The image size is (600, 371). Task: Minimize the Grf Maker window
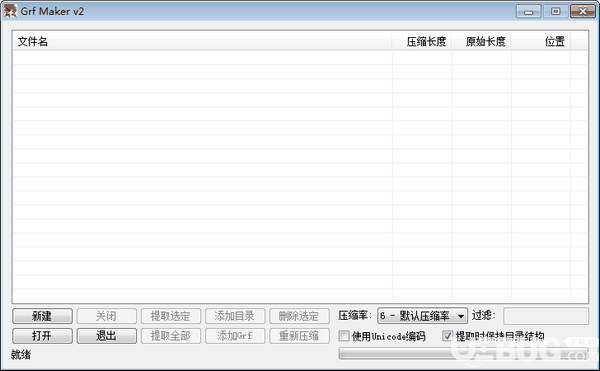(528, 11)
